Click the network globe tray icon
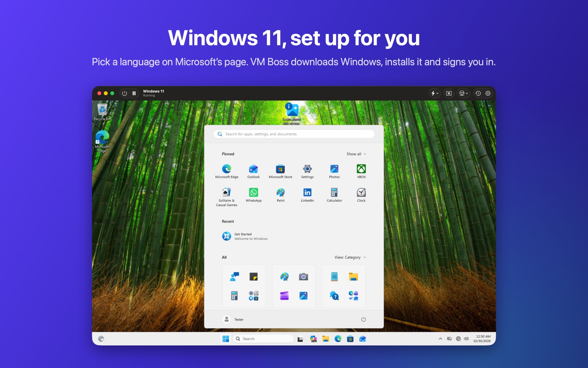 [x=458, y=339]
